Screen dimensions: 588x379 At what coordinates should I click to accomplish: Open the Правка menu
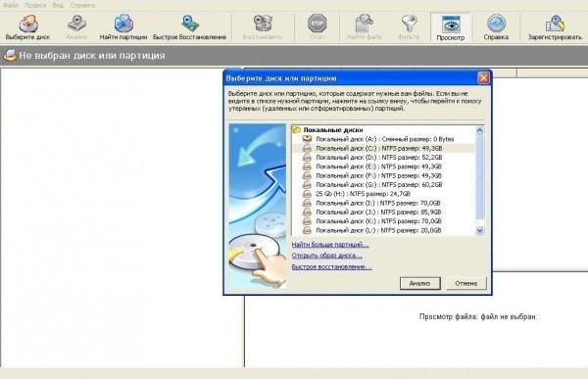click(x=35, y=5)
